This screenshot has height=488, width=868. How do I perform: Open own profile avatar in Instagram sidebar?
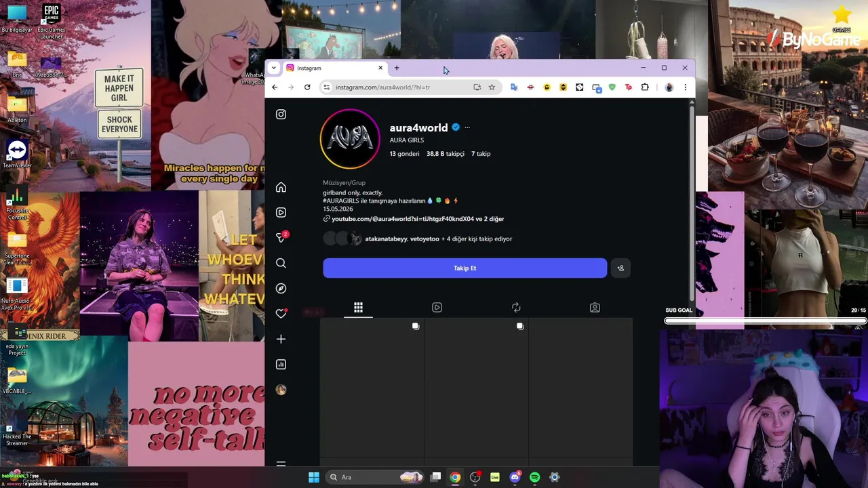tap(281, 390)
